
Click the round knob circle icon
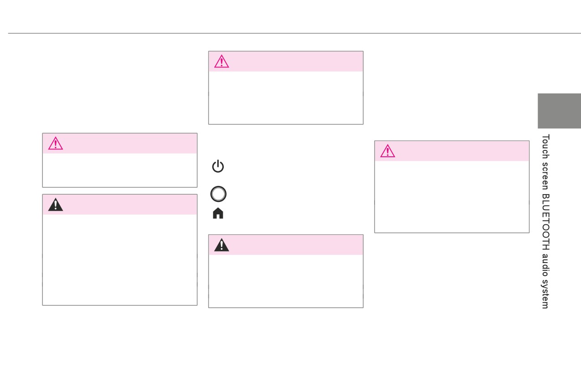(218, 194)
